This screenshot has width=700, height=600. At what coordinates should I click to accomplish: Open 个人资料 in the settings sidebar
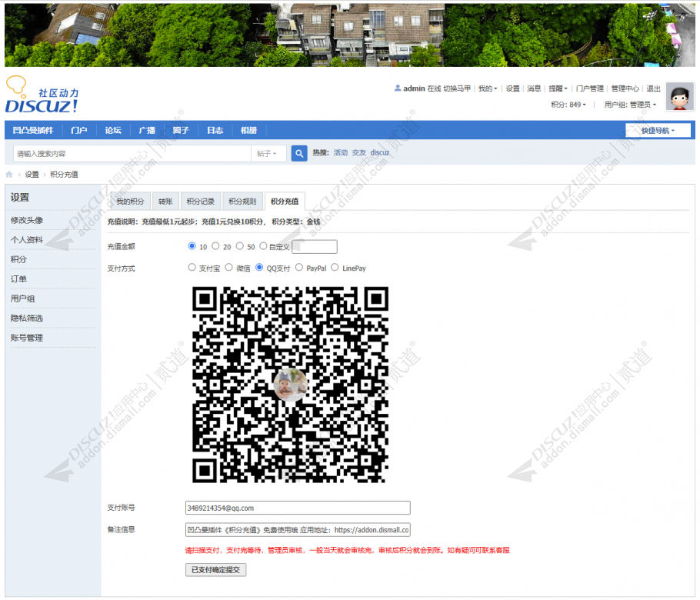pyautogui.click(x=27, y=240)
